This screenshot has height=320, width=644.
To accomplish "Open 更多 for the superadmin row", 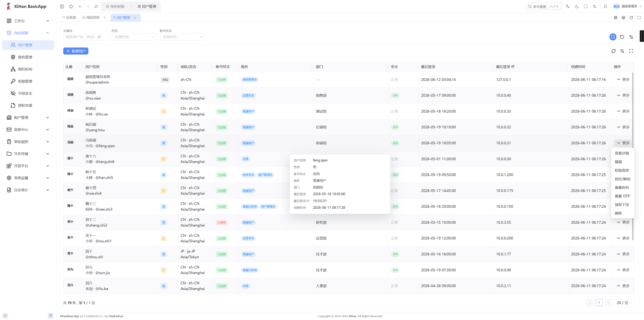I will pos(623,80).
